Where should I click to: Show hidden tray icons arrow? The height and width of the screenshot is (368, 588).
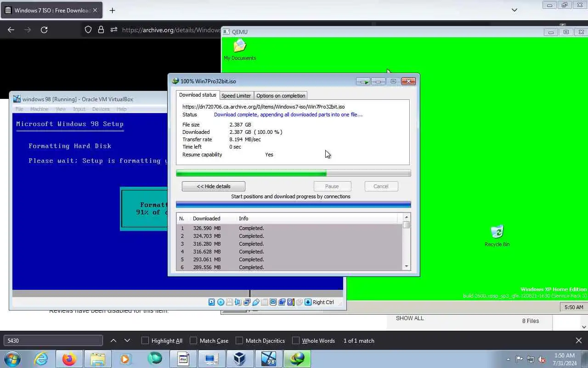click(x=508, y=359)
